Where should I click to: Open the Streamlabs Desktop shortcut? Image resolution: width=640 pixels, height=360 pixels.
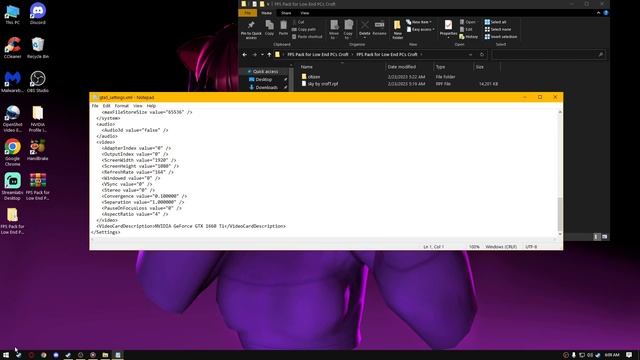13,186
